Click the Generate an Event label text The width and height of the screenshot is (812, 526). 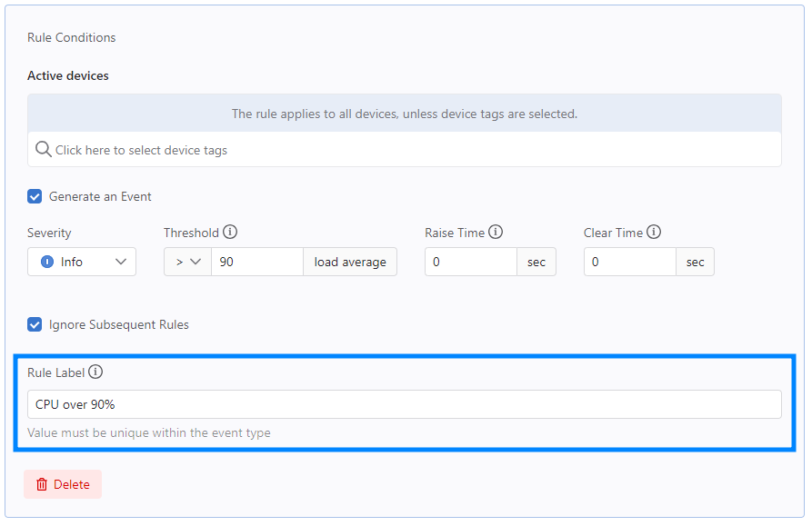[100, 196]
